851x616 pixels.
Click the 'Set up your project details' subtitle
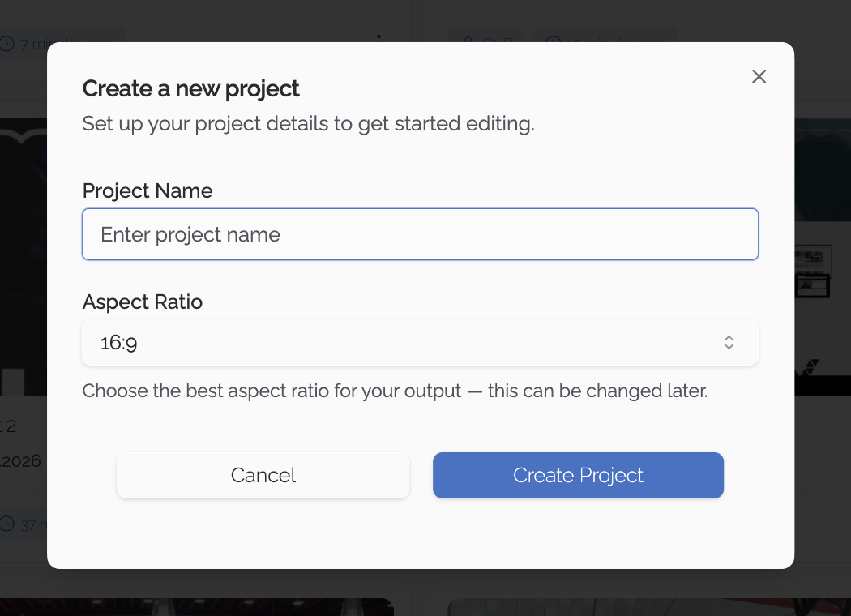click(x=309, y=124)
